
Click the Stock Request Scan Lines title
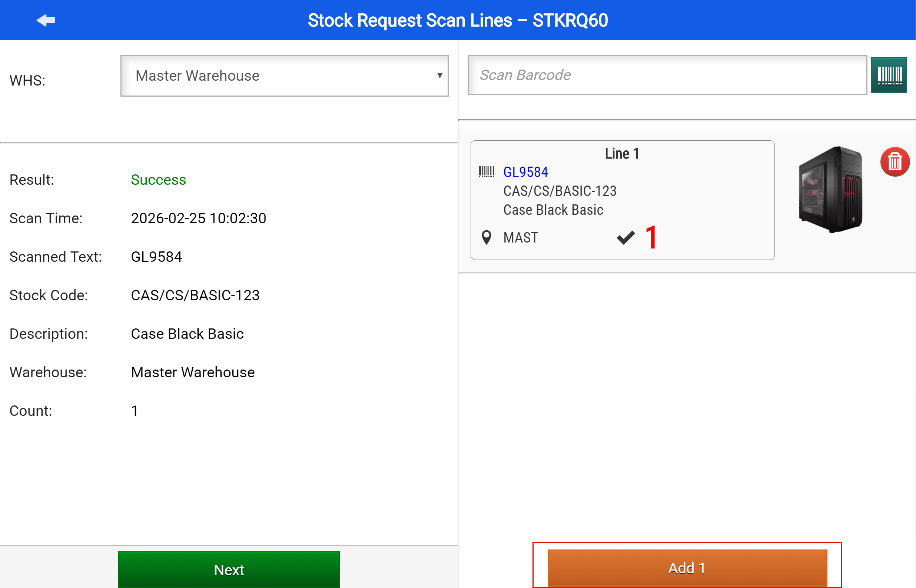click(x=458, y=20)
